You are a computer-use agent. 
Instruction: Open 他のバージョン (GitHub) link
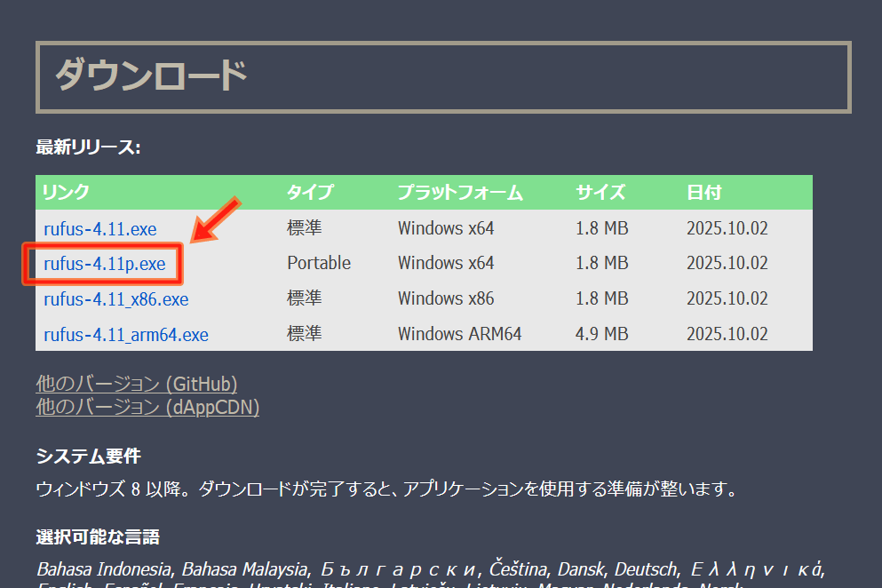[x=136, y=384]
